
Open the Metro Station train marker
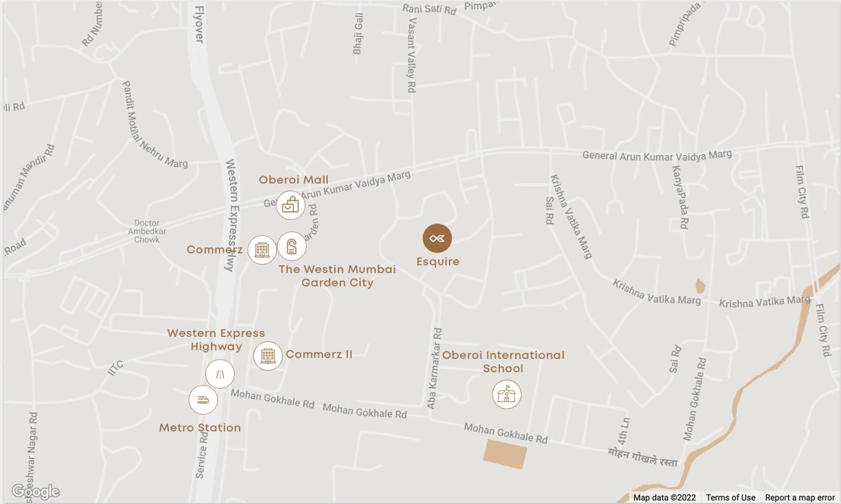pyautogui.click(x=203, y=400)
